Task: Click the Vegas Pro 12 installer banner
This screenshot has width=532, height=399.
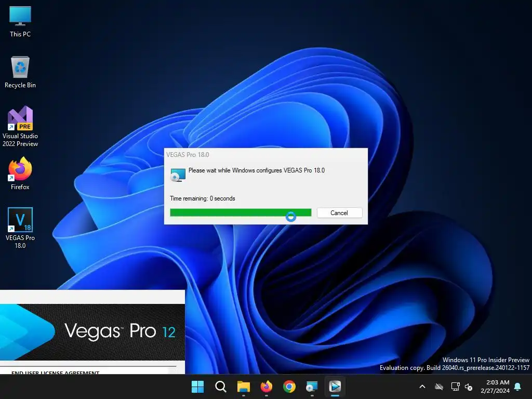Action: point(92,332)
